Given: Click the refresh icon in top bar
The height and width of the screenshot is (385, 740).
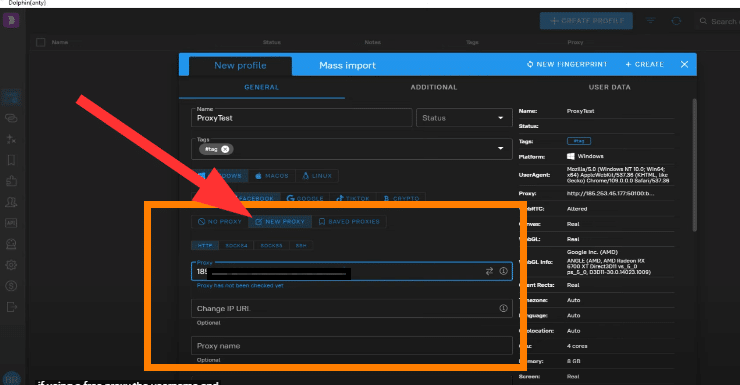Looking at the screenshot, I should pos(676,21).
